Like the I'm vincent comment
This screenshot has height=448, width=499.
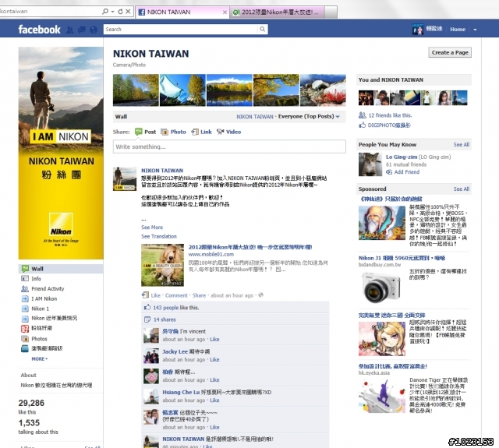[x=214, y=339]
